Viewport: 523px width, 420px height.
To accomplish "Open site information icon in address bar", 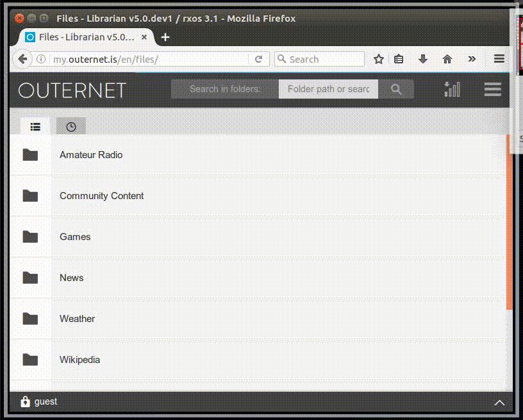I will (41, 60).
